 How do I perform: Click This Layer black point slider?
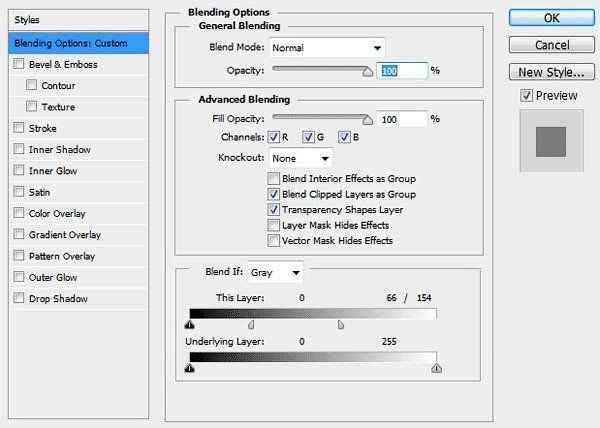pos(189,325)
